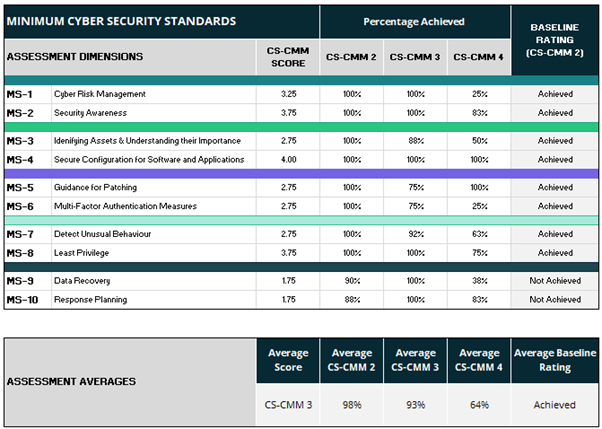Click the Baseline Rating (CS-CMM 2) header

554,38
